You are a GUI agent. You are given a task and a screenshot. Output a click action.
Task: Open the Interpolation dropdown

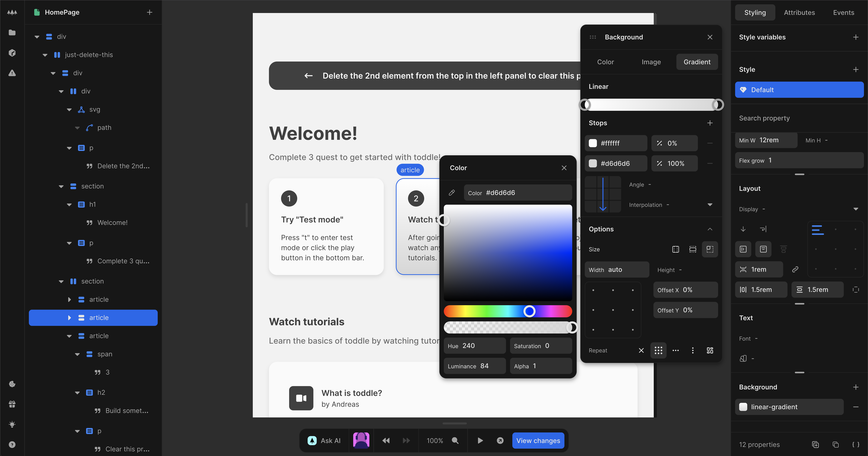[x=710, y=205]
